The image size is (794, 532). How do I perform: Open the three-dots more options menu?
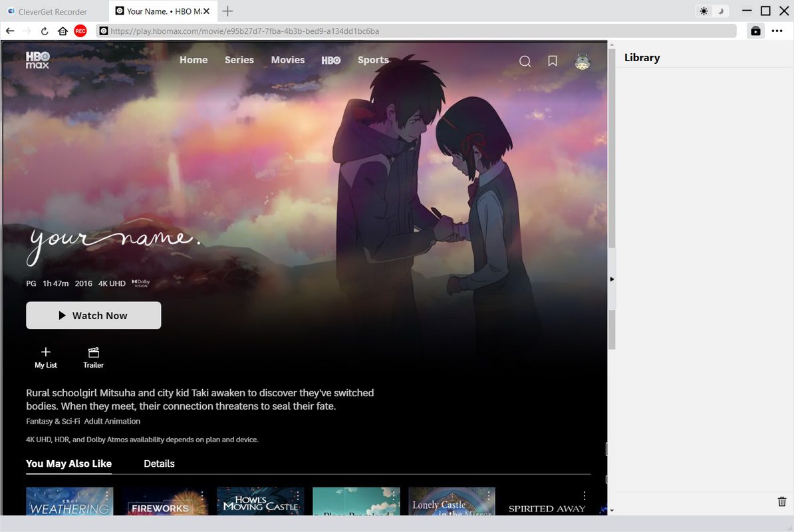[777, 31]
